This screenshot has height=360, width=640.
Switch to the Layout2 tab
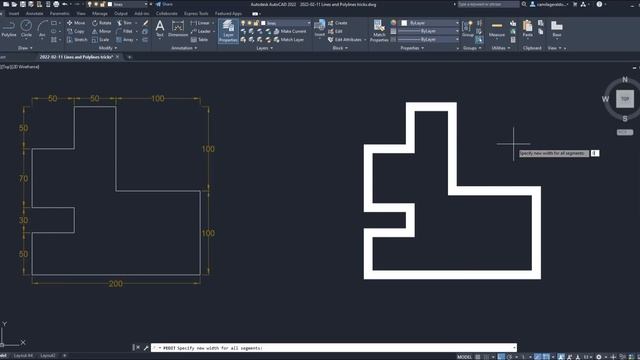tap(48, 356)
